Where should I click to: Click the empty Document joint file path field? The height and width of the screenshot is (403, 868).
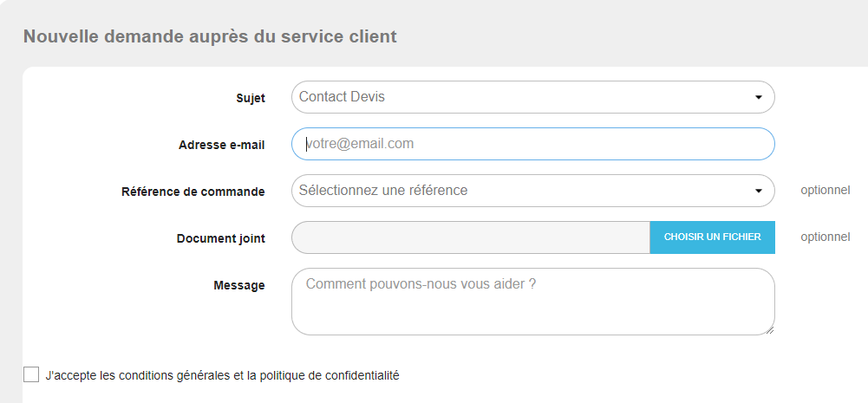pyautogui.click(x=471, y=237)
